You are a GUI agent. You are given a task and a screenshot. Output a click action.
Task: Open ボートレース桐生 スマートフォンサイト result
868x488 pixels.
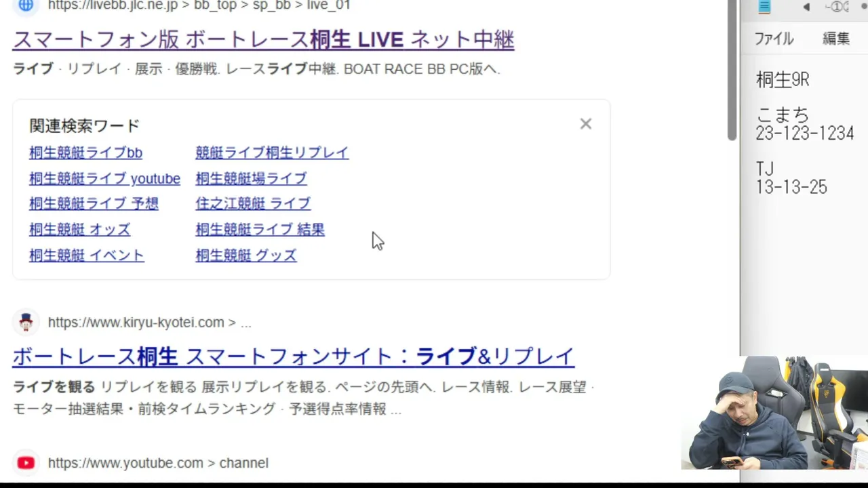(293, 357)
